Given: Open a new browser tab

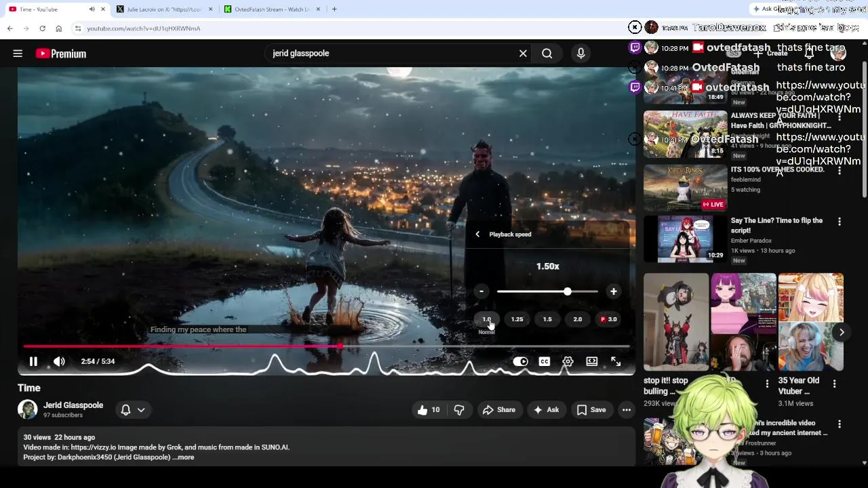Looking at the screenshot, I should coord(334,9).
